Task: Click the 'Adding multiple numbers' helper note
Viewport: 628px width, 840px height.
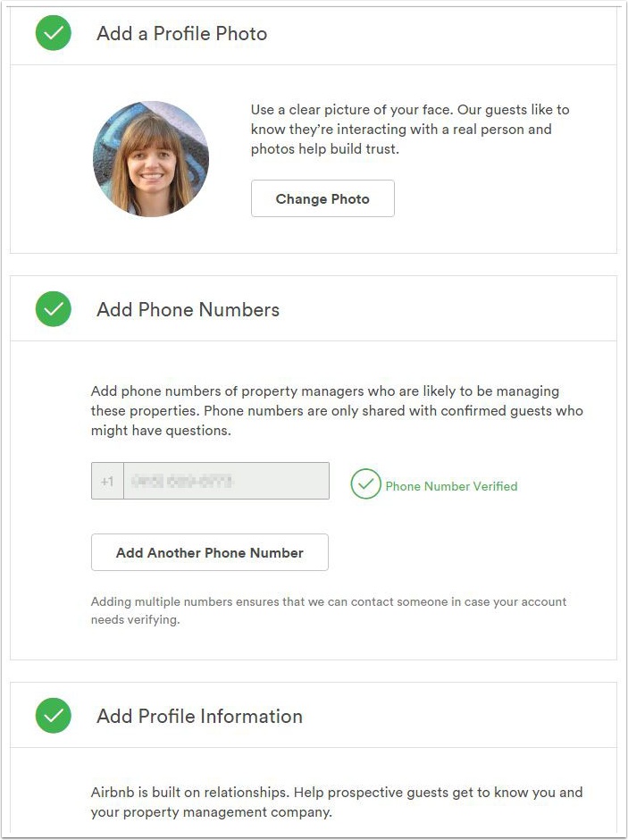Action: [329, 610]
